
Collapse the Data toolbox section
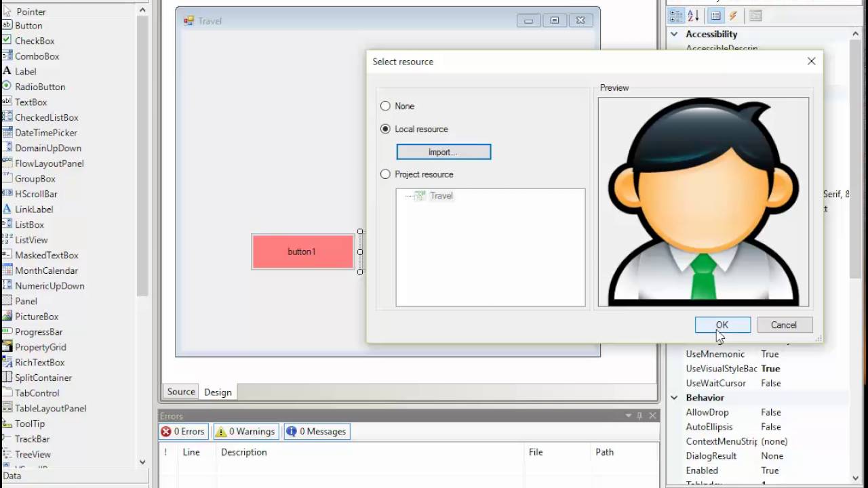75,476
